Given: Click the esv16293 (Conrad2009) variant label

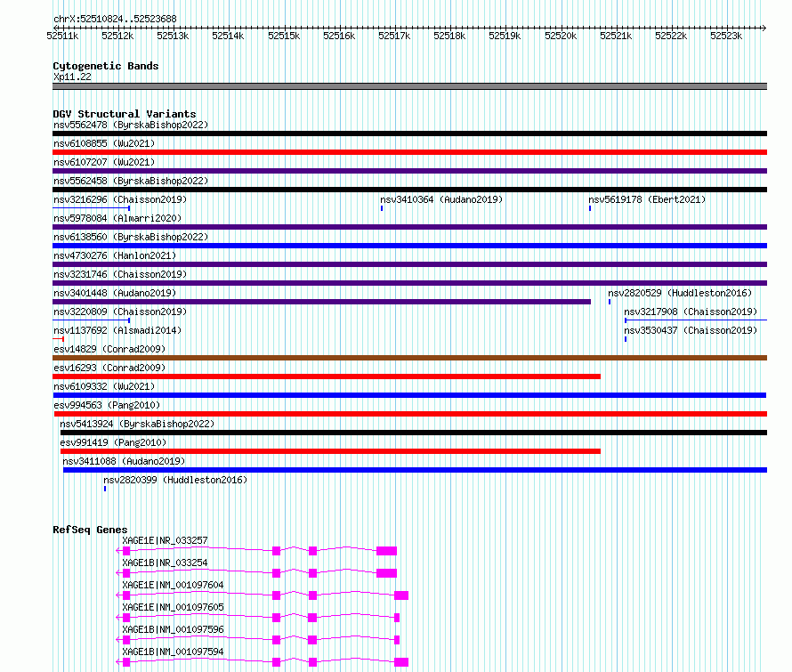Looking at the screenshot, I should tap(109, 368).
